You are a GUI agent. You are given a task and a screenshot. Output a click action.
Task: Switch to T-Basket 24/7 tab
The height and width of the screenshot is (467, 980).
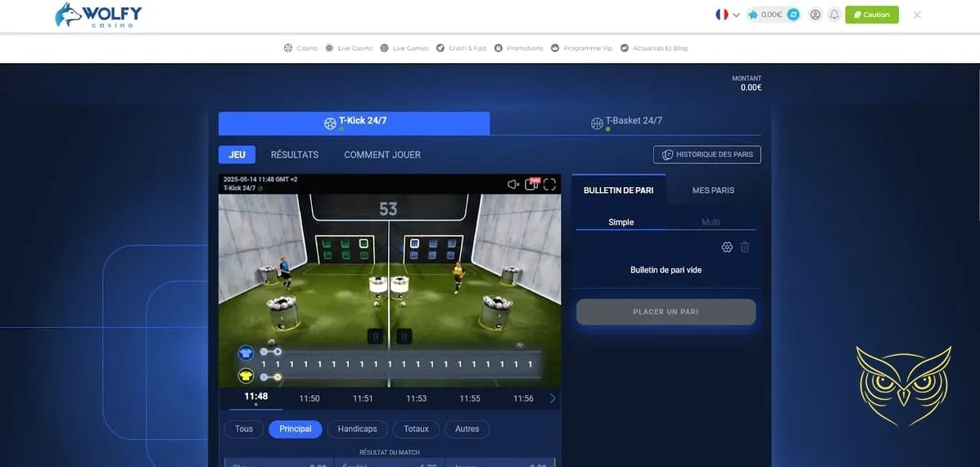[626, 122]
